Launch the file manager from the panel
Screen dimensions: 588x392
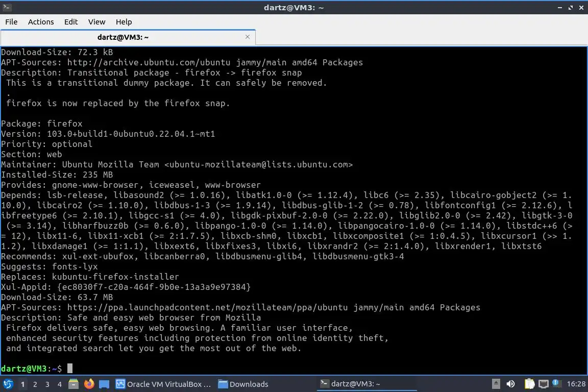point(73,384)
